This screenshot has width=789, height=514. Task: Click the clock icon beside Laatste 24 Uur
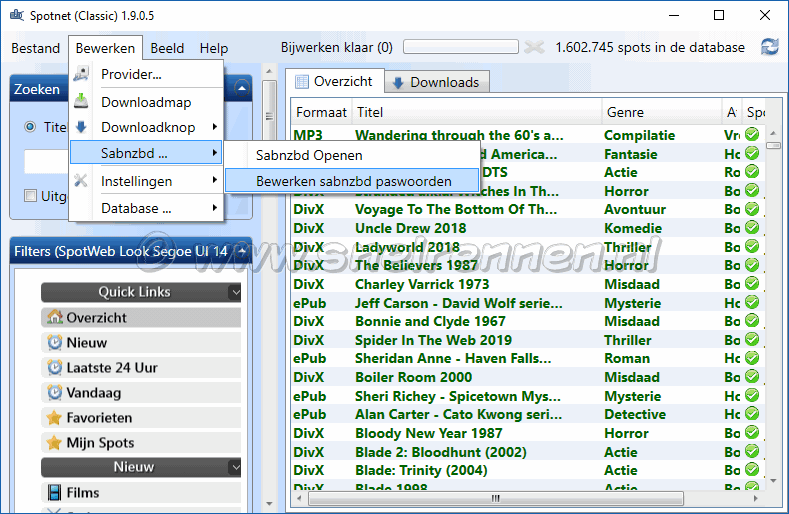(54, 368)
